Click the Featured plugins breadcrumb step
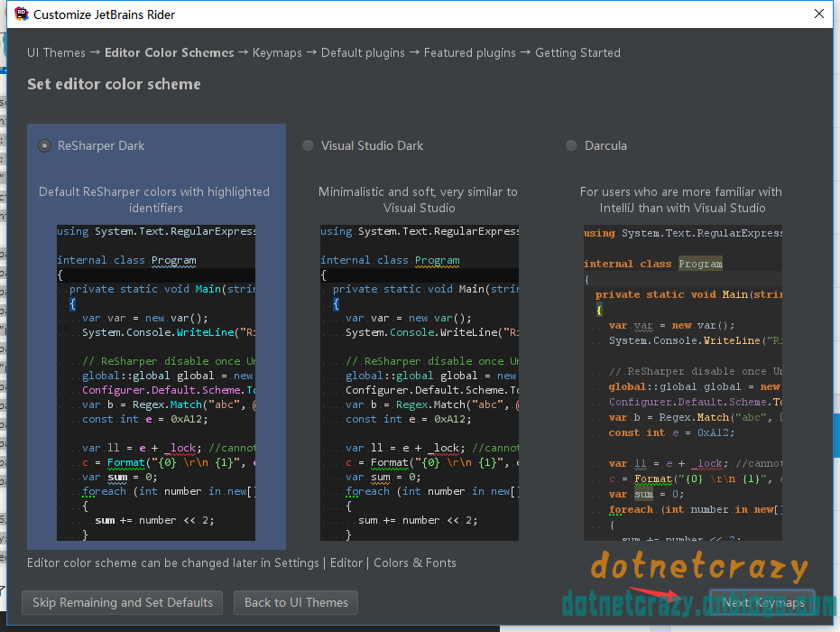This screenshot has width=840, height=632. coord(470,52)
